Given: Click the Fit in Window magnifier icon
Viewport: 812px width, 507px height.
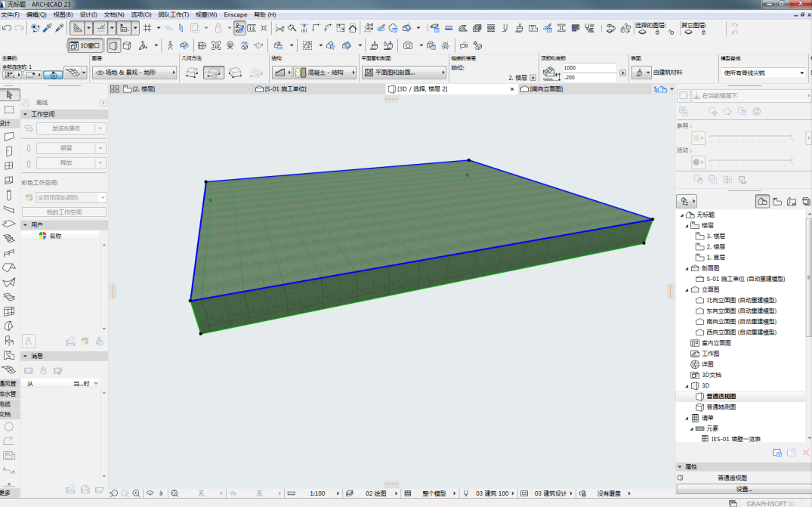Looking at the screenshot, I should [174, 493].
